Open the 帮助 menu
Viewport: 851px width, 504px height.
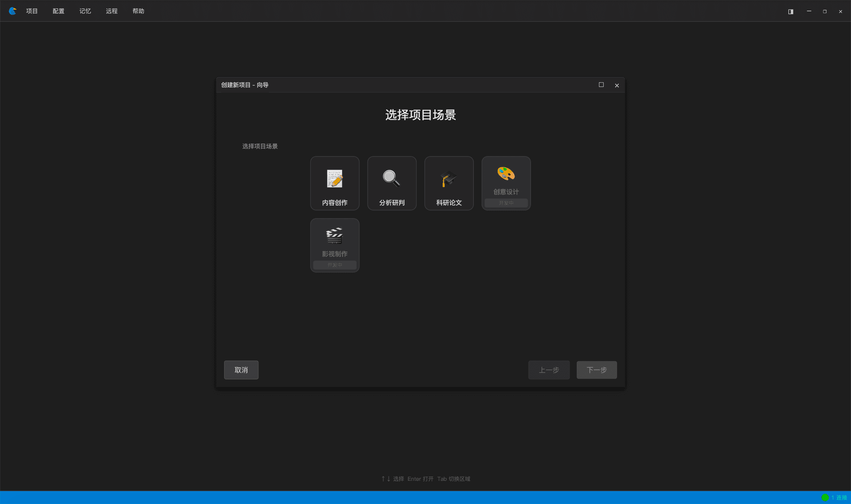[138, 11]
